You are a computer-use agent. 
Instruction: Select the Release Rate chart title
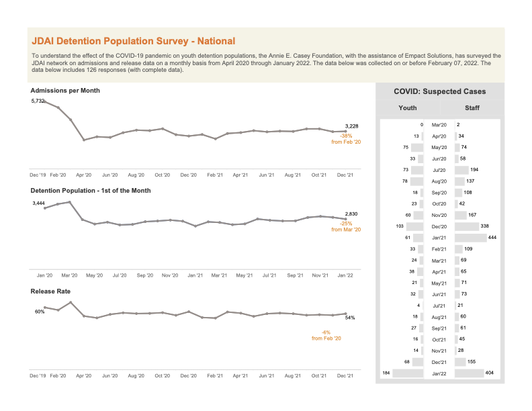click(x=50, y=291)
